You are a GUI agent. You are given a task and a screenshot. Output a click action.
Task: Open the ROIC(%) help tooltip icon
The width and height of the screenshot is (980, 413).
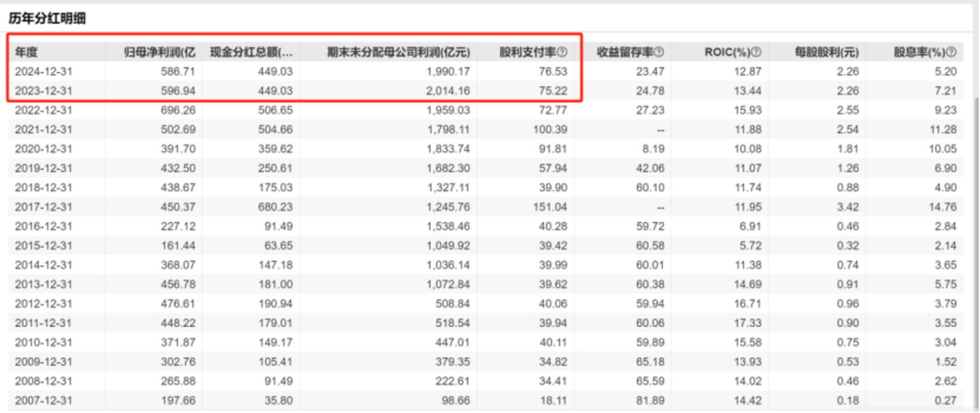[x=756, y=52]
